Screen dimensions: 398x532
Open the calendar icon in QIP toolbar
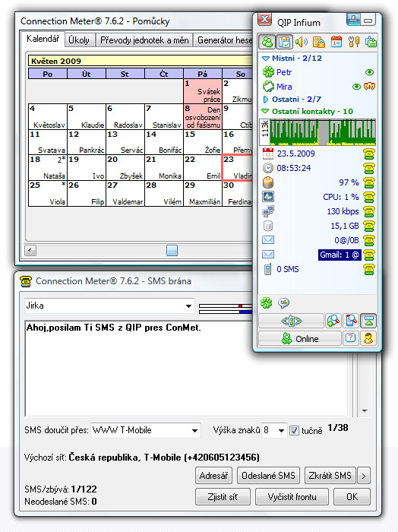[336, 42]
